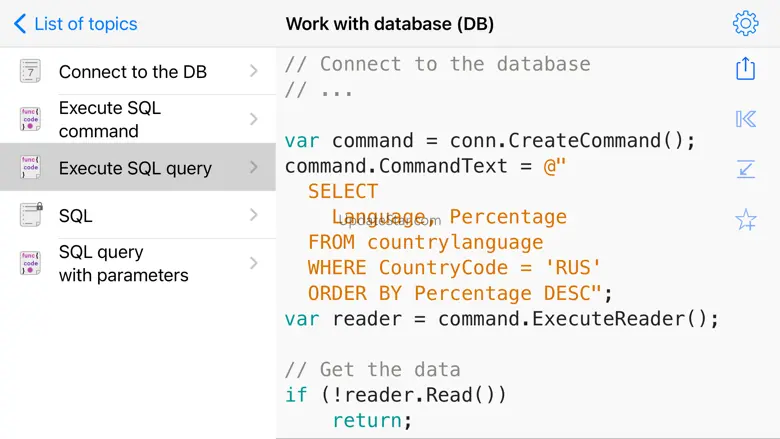
Task: Open SQL query with parameters topic
Action: point(123,263)
